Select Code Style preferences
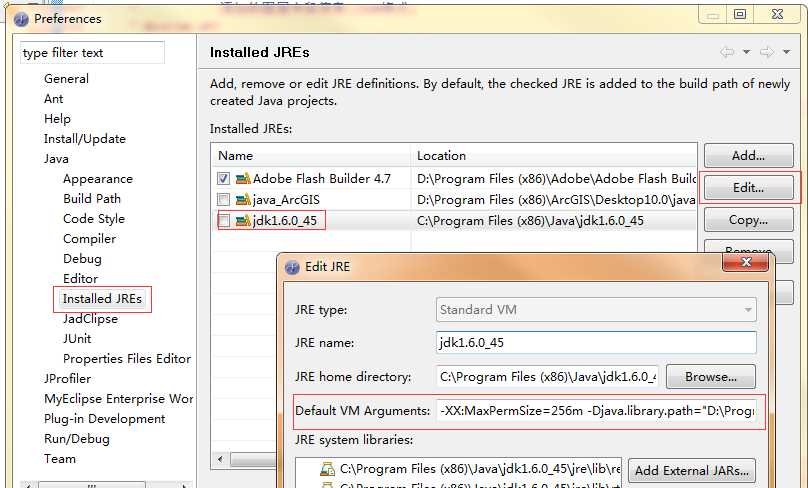Screen dimensions: 808x488 click(x=94, y=219)
